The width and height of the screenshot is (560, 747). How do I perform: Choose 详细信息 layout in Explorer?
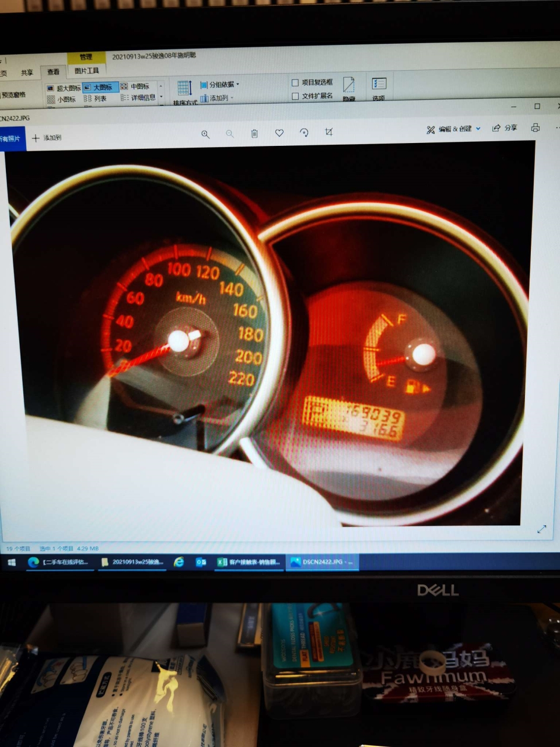pos(139,97)
